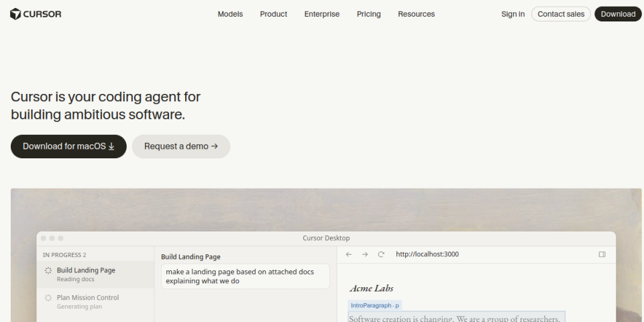This screenshot has width=644, height=322.
Task: Click the Cursor logo in the header
Action: (36, 14)
